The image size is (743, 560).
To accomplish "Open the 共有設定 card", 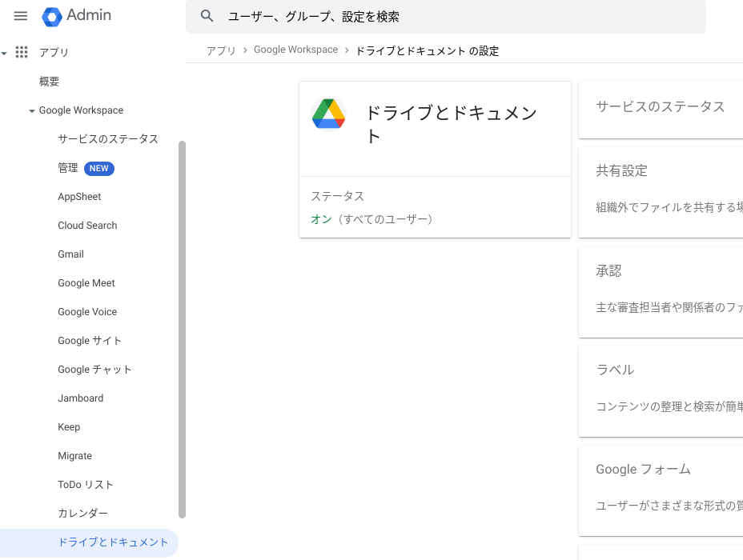I will (661, 193).
